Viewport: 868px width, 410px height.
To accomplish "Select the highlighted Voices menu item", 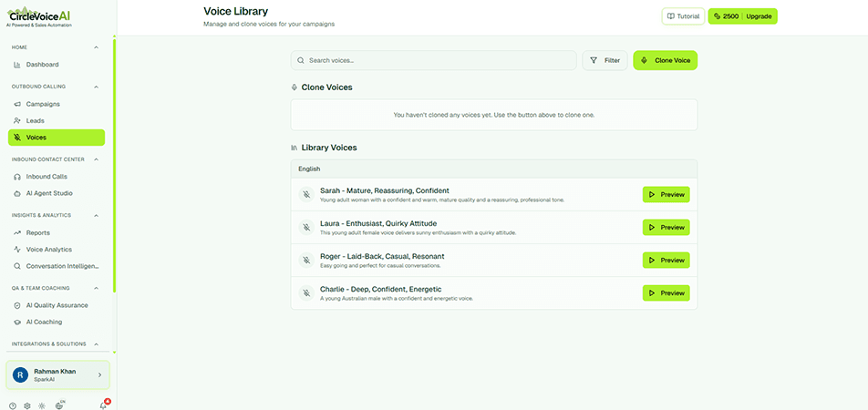I will pyautogui.click(x=57, y=138).
